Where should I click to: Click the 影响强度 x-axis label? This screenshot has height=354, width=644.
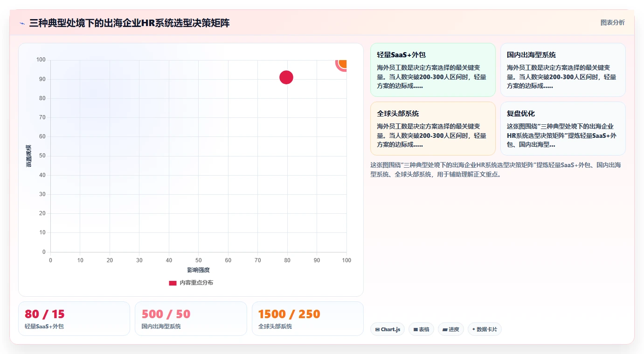click(199, 270)
